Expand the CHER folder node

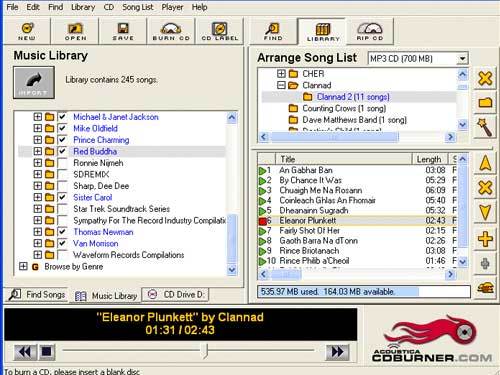pos(281,74)
